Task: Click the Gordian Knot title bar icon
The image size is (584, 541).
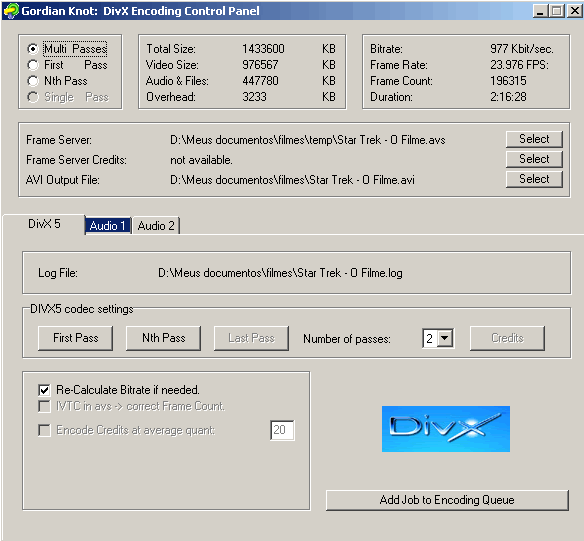Action: [11, 10]
